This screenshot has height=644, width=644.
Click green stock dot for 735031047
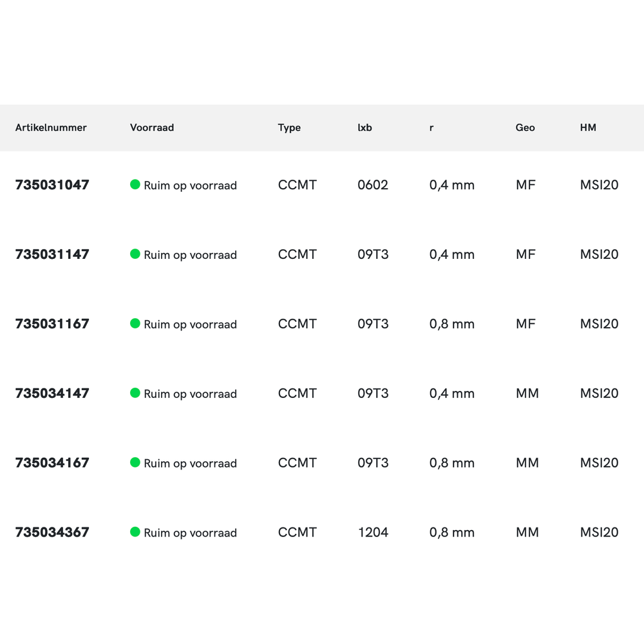point(135,185)
